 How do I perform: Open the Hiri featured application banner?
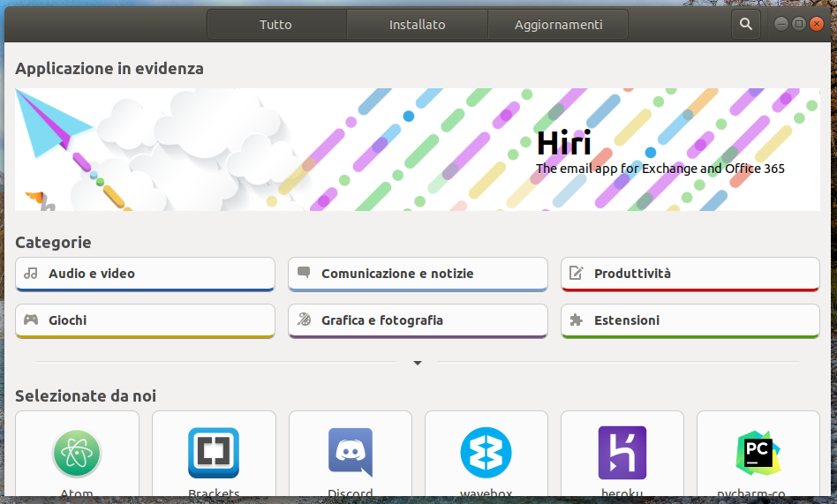pos(418,149)
